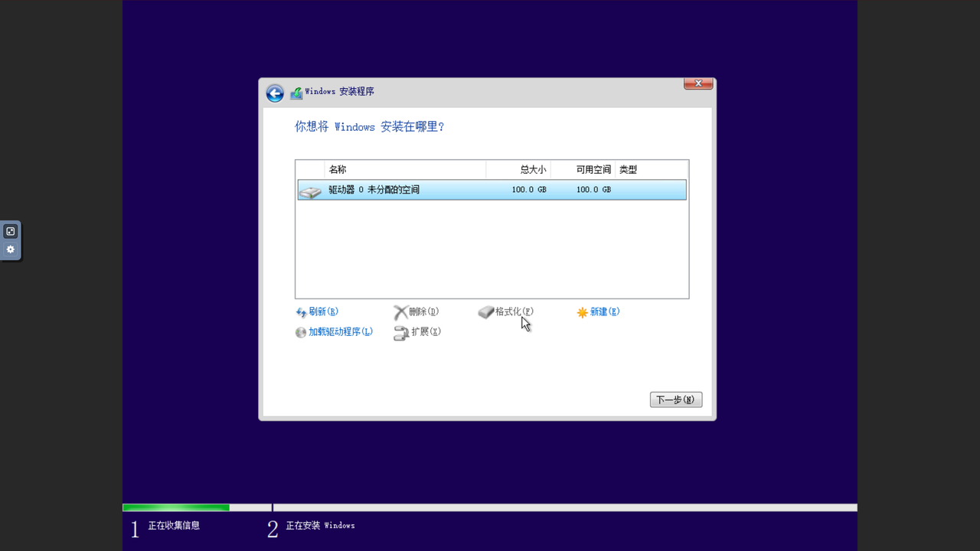Click the 类型 column header
Image resolution: width=980 pixels, height=551 pixels.
click(651, 170)
